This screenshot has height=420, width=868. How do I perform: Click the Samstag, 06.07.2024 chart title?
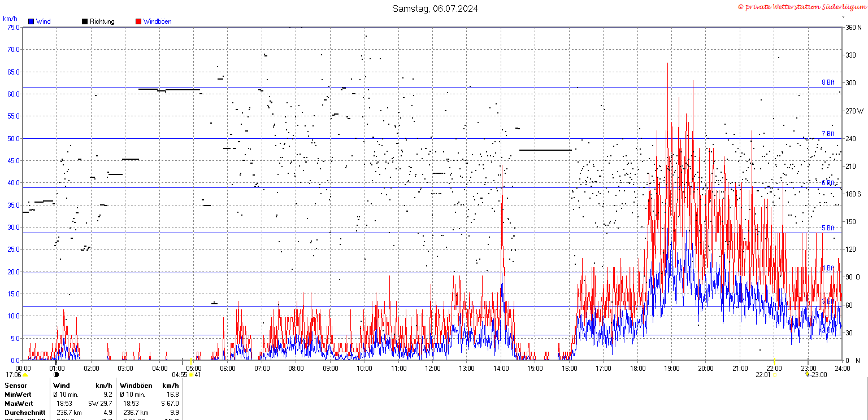pos(435,8)
